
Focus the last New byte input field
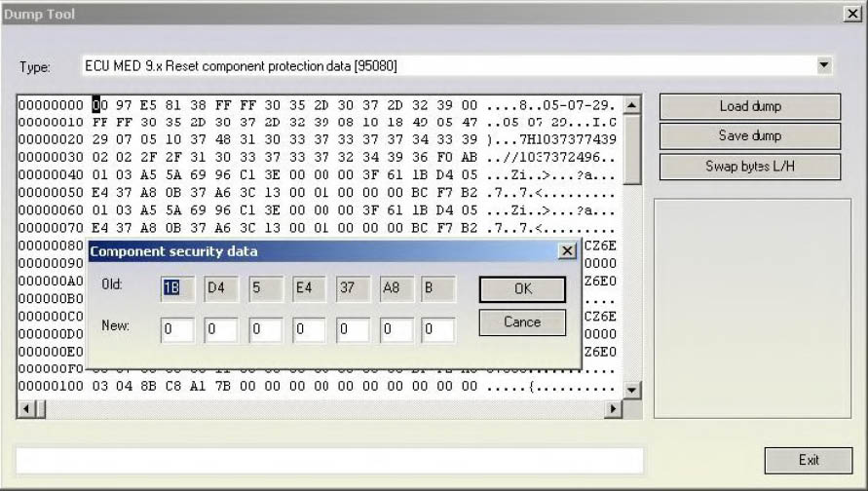click(438, 330)
